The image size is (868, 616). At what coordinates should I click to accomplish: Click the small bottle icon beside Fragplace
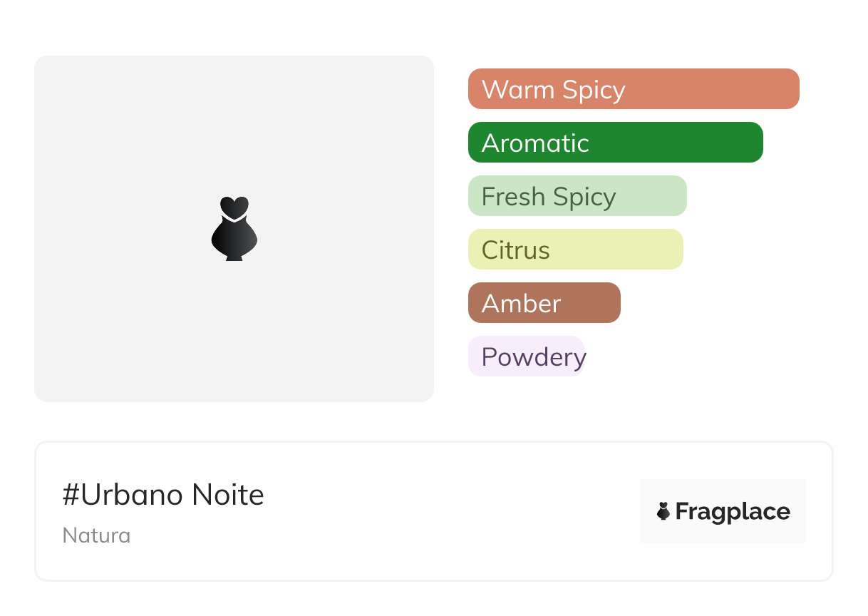663,511
